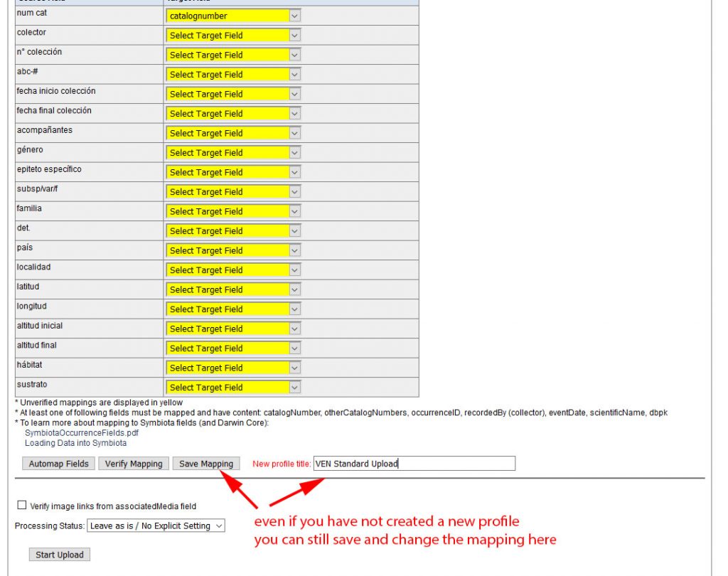The width and height of the screenshot is (728, 576).
Task: Click the 'n° colección' source field cell
Action: [89, 54]
